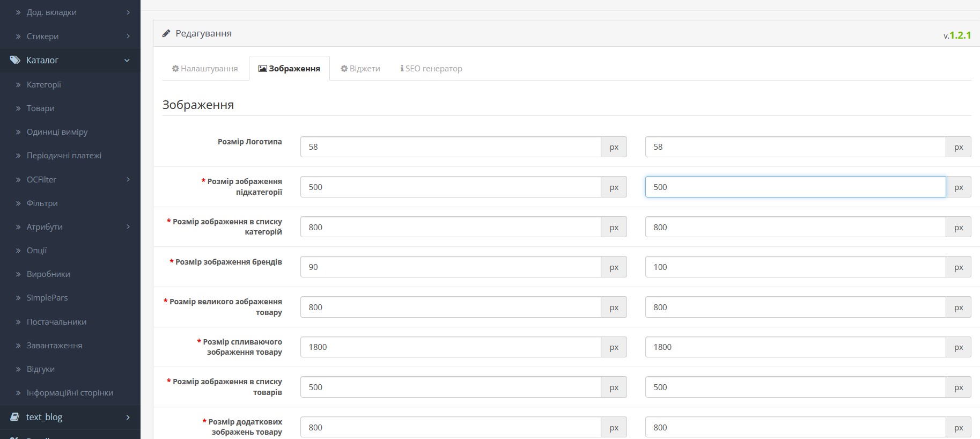Expand the text_blog menu arrow
The height and width of the screenshot is (439, 980).
pyautogui.click(x=128, y=417)
